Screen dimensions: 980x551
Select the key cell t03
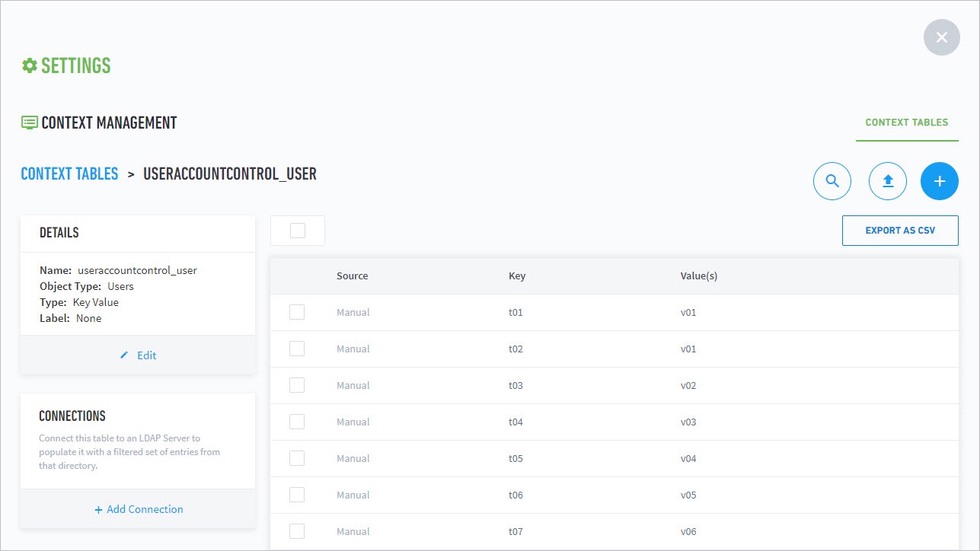point(516,385)
